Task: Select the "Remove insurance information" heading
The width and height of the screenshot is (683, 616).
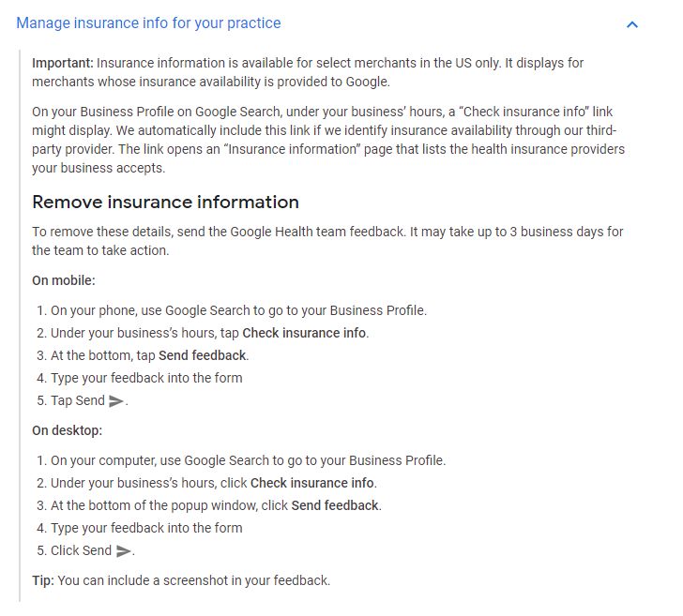Action: click(165, 203)
